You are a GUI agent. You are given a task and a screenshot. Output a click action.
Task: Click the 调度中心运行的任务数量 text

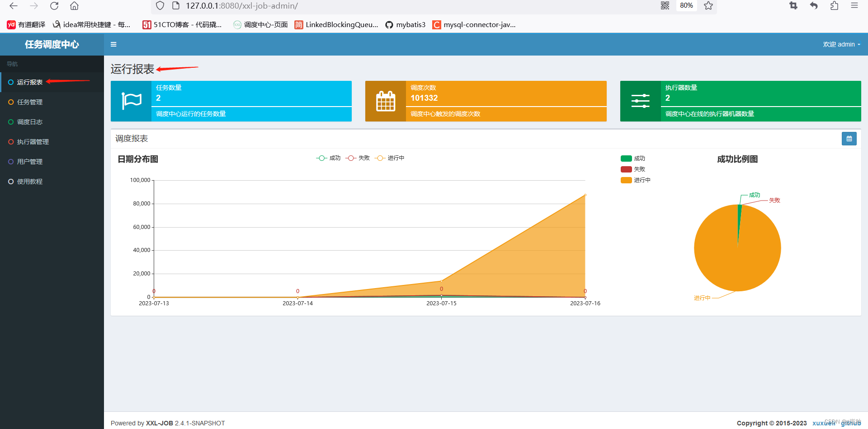point(191,114)
